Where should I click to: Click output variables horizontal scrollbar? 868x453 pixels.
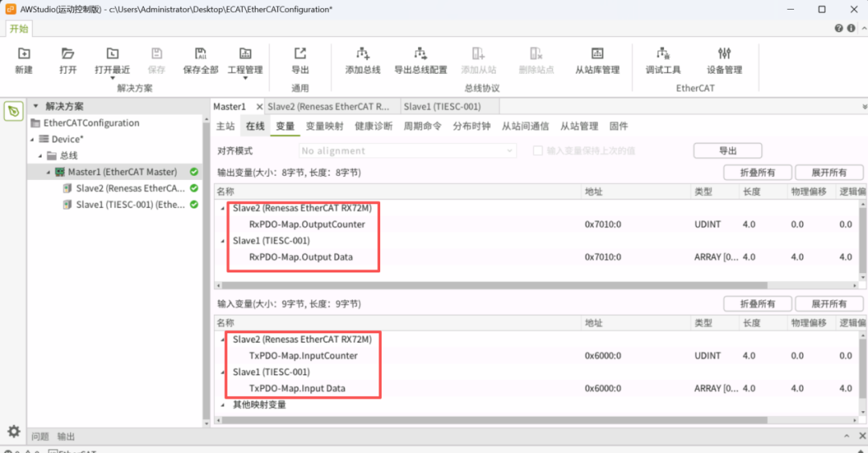(494, 285)
